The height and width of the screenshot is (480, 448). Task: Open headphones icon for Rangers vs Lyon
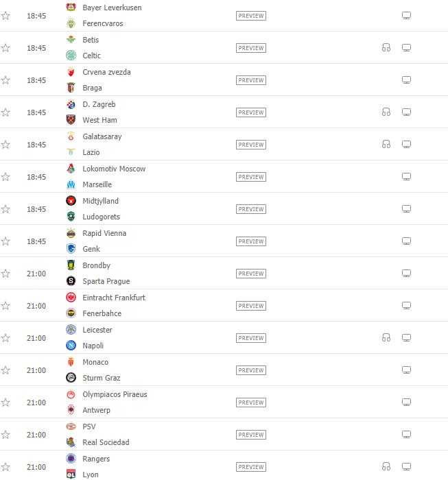tap(386, 467)
